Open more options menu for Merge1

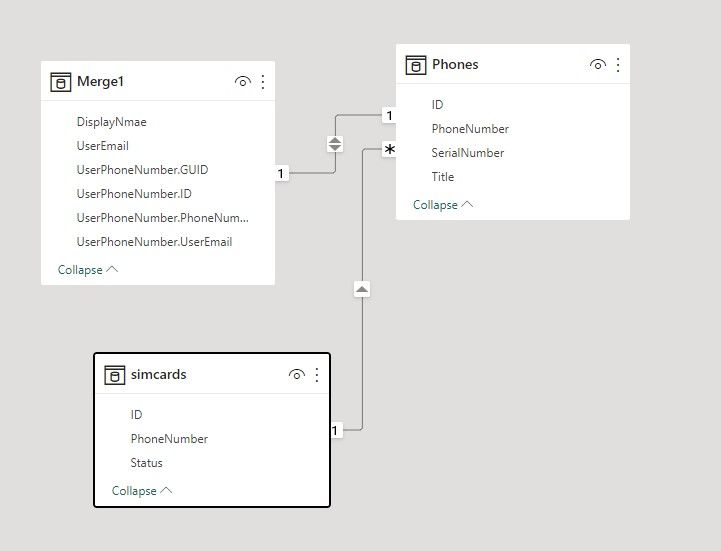(263, 82)
